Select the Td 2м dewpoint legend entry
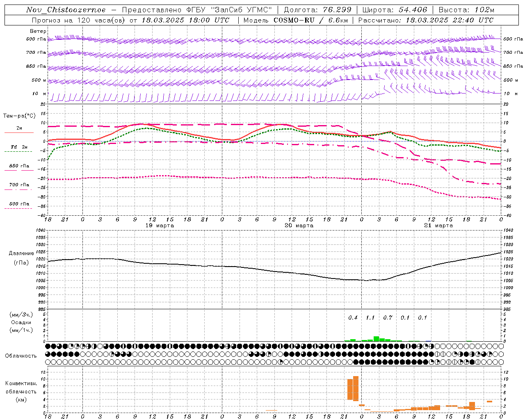525x420 pixels. (x=19, y=147)
